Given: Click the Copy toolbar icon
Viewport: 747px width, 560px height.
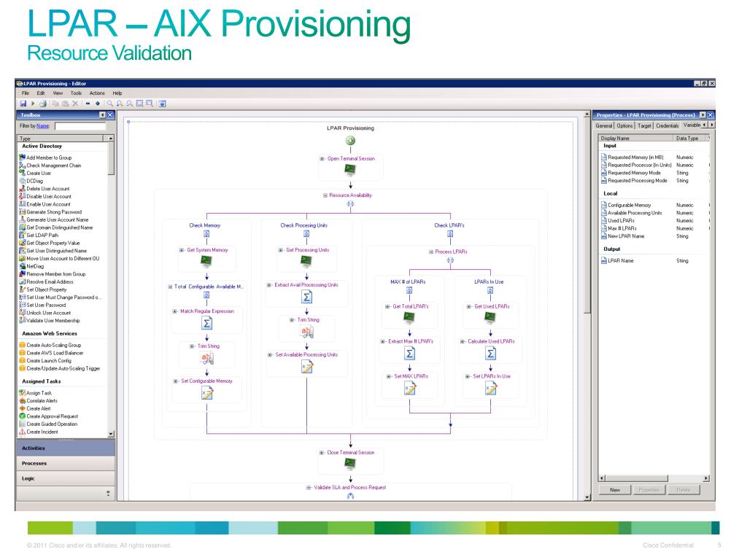Looking at the screenshot, I should 55,104.
